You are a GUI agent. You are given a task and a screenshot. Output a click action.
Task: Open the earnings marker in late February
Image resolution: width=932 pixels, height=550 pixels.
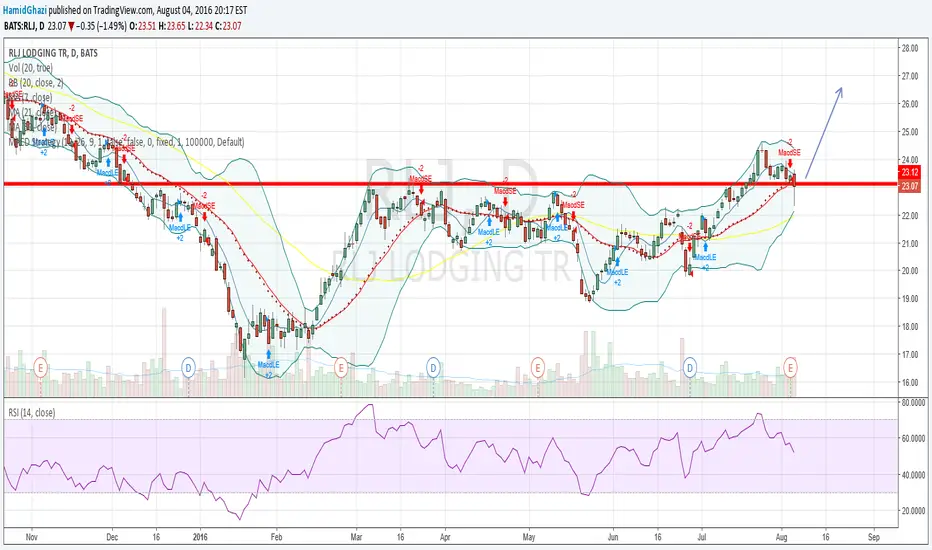341,368
